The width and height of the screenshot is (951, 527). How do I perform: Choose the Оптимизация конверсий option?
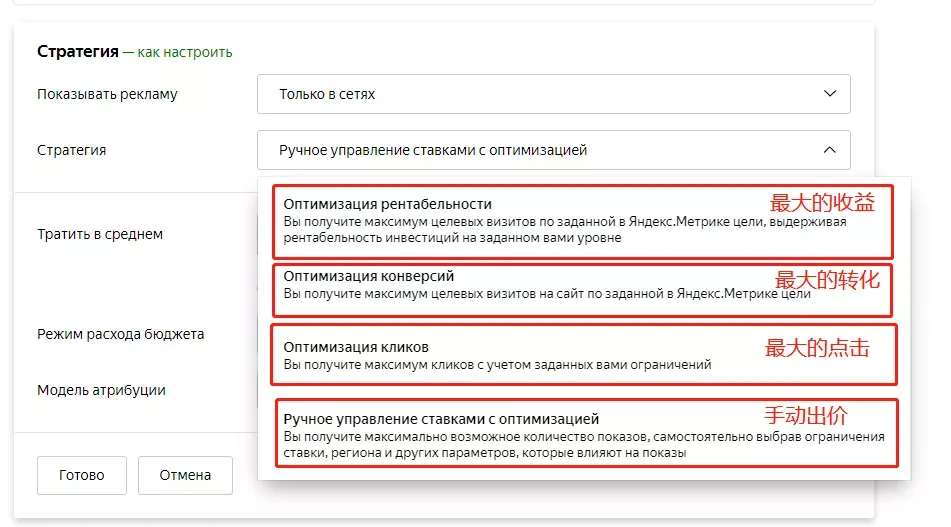click(x=582, y=290)
